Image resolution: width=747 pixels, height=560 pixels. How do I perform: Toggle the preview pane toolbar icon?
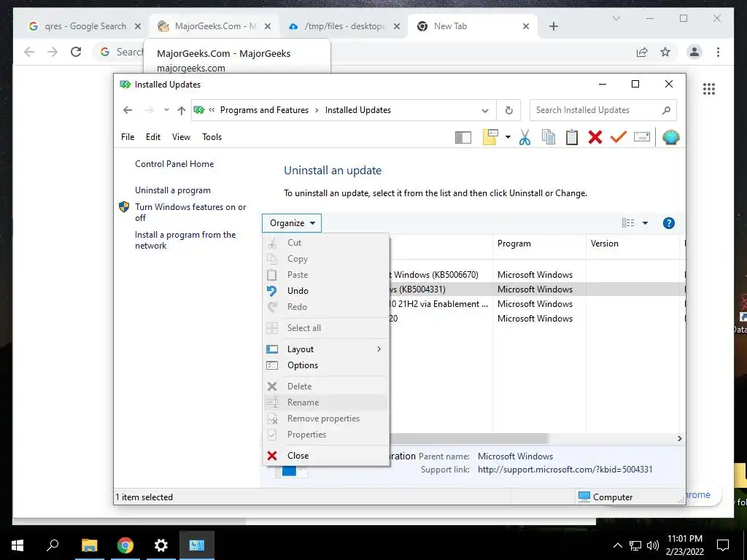pos(463,138)
